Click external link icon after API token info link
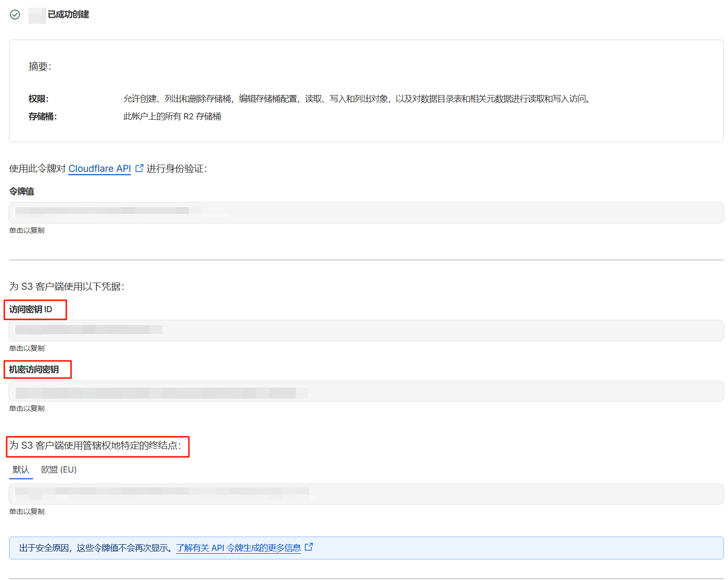This screenshot has height=580, width=728. coord(309,547)
